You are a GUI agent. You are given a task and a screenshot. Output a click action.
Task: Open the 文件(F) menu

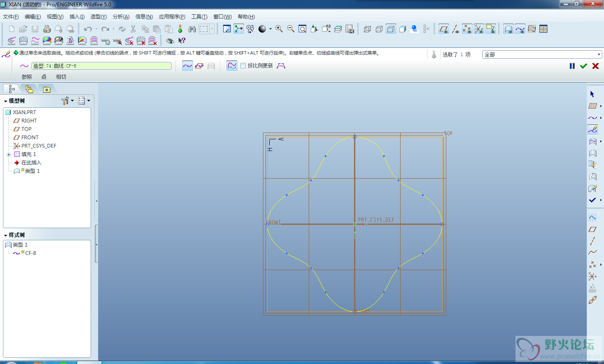pos(11,17)
